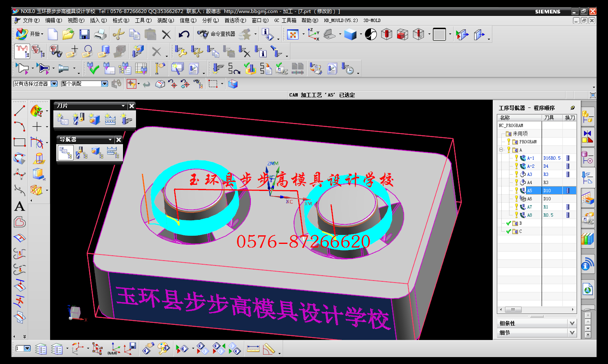
Task: Click the Open folder icon
Action: [x=68, y=34]
